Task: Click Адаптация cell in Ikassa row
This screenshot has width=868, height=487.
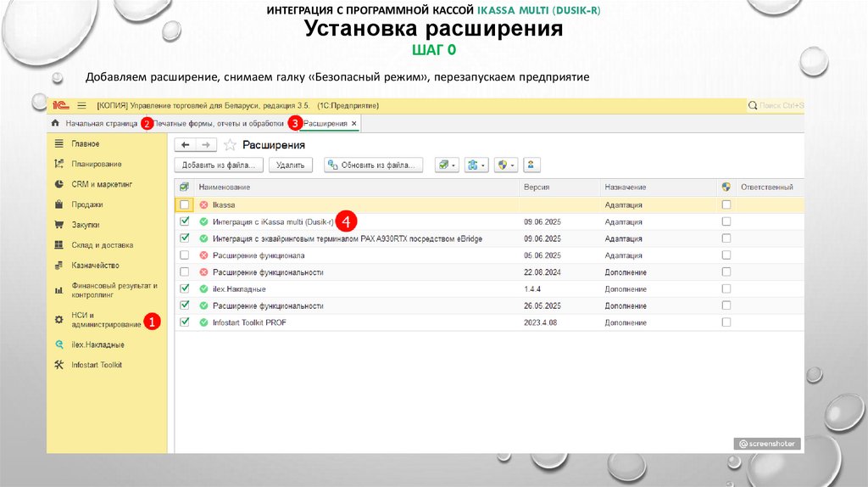Action: pos(623,205)
